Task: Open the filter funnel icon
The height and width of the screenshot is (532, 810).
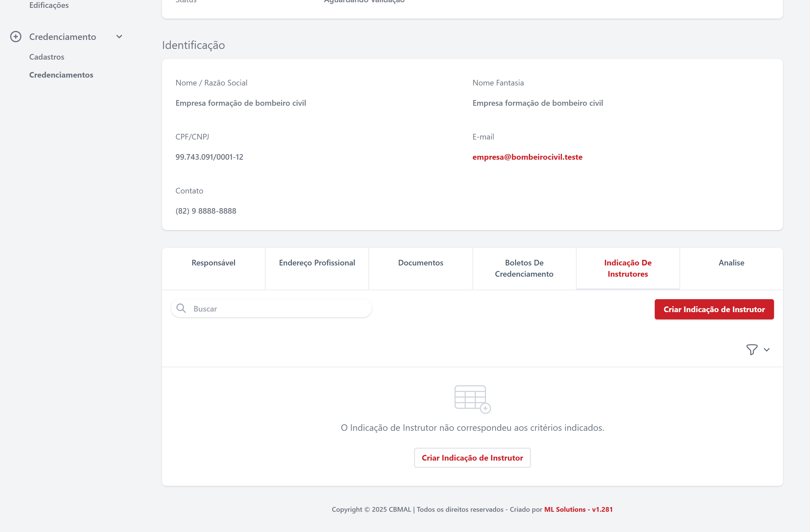Action: (751, 349)
